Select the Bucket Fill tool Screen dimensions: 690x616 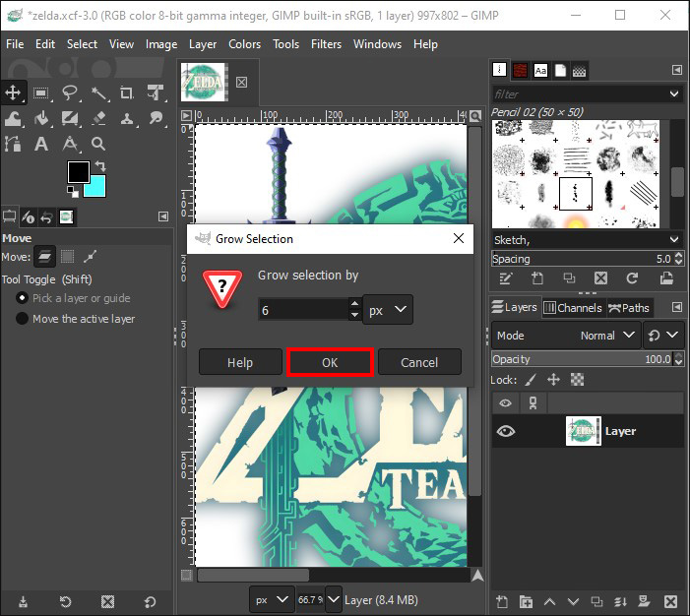tap(41, 118)
